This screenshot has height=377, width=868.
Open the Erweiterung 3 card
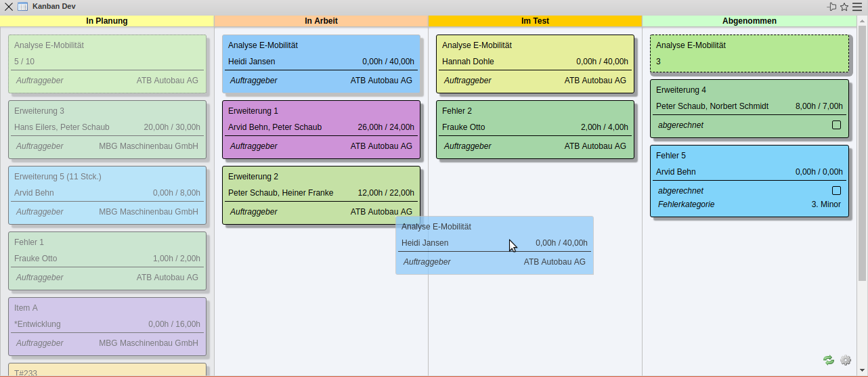pos(107,130)
